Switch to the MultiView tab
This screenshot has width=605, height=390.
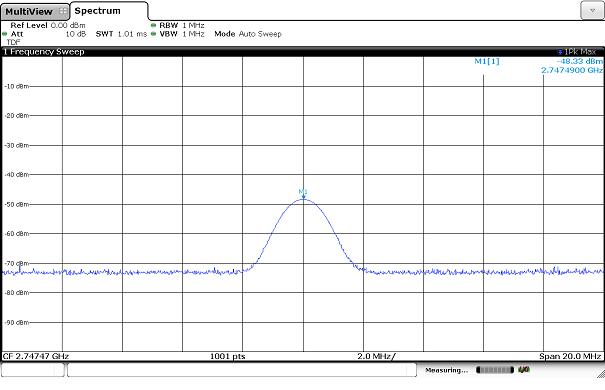(x=29, y=12)
